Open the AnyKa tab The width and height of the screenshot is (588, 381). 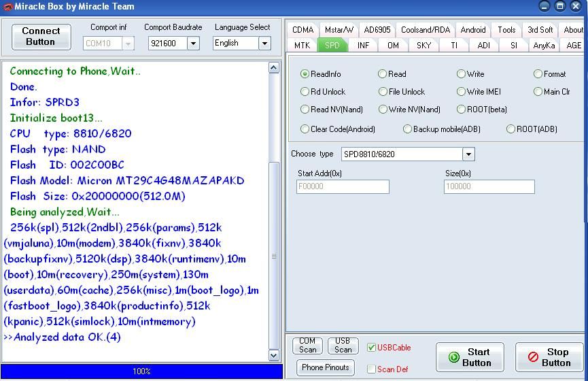point(544,46)
